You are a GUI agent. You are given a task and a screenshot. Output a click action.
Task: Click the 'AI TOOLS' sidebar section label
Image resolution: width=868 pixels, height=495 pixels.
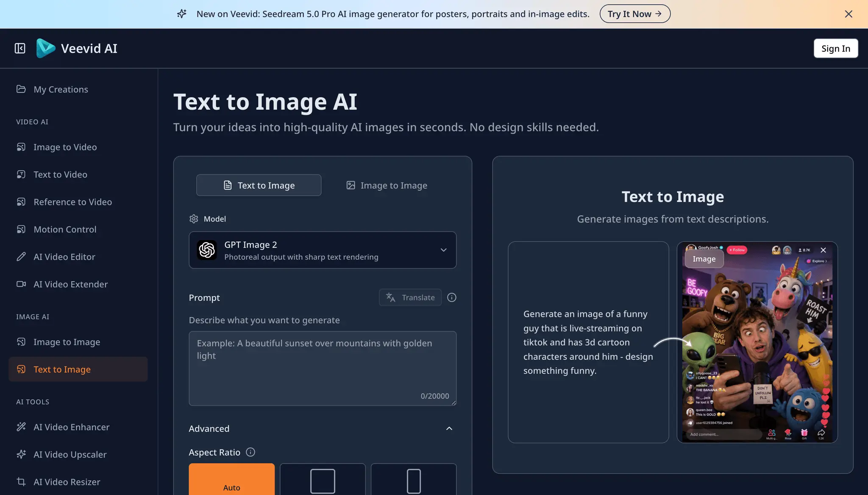click(x=33, y=402)
